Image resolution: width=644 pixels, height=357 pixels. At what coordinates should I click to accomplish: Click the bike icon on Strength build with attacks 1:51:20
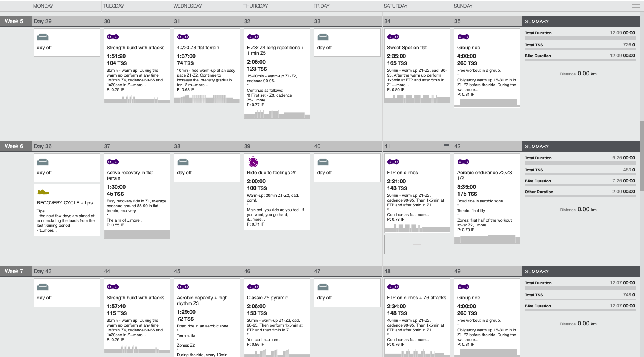point(113,37)
